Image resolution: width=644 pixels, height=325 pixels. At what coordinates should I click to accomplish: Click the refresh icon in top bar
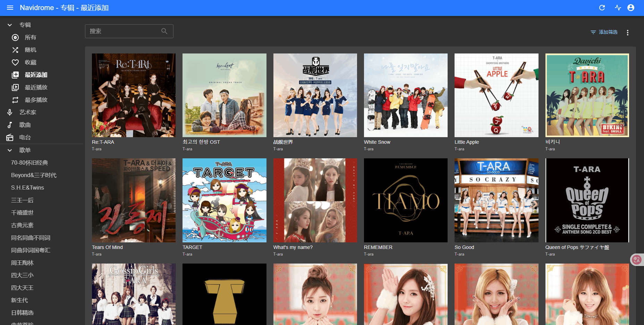[x=602, y=8]
